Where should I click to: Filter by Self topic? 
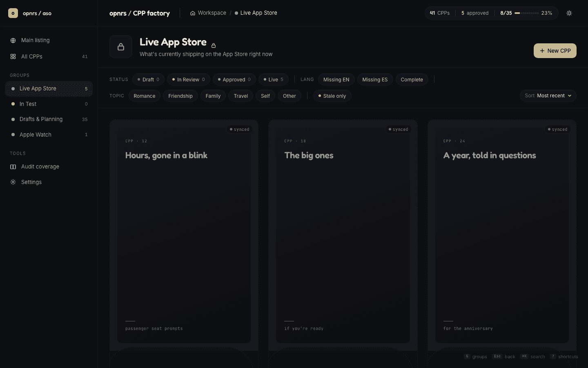tap(265, 96)
